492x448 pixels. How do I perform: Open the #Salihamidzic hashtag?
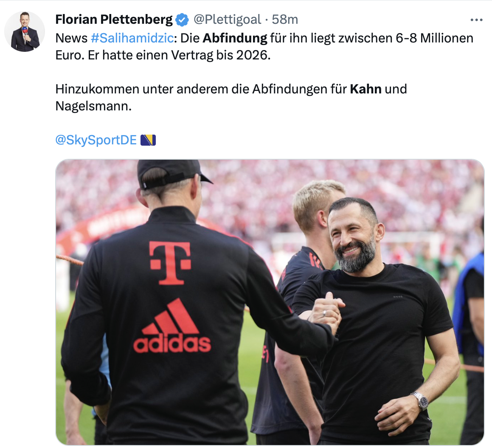tap(132, 38)
